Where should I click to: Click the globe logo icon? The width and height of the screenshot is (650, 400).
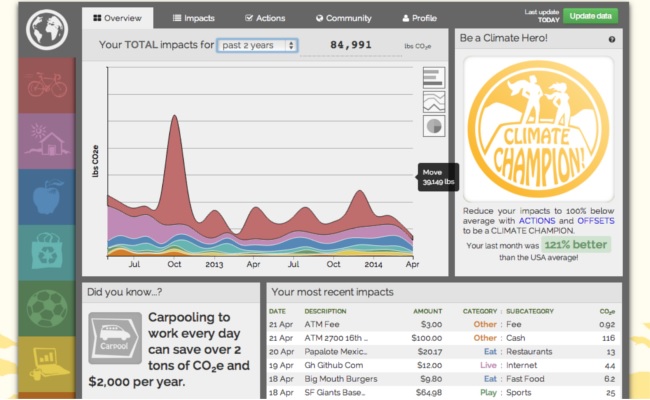[x=45, y=29]
